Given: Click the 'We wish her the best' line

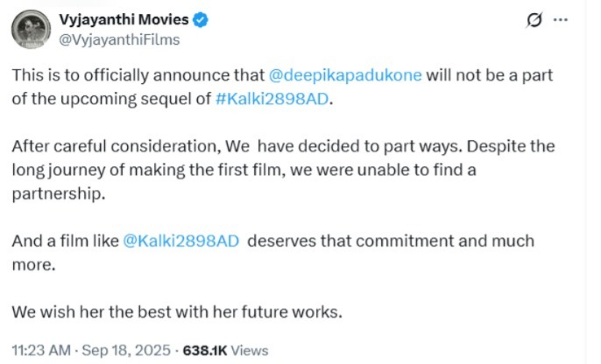Looking at the screenshot, I should click(x=175, y=311).
